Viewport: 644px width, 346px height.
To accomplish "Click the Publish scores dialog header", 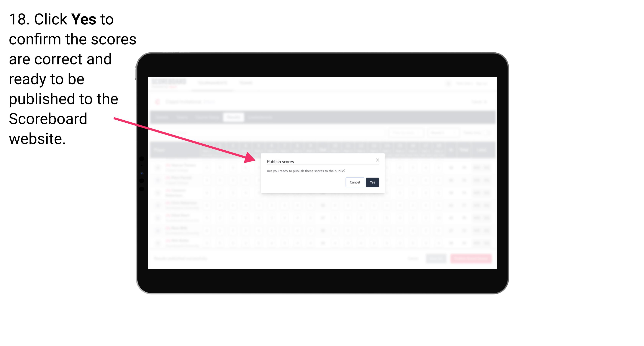I will point(280,161).
